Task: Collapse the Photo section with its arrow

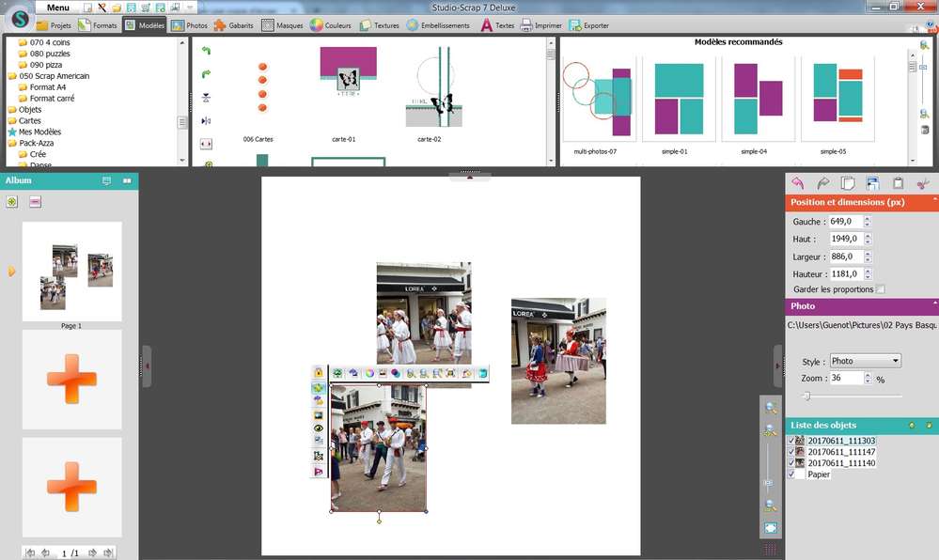Action: pyautogui.click(x=933, y=305)
